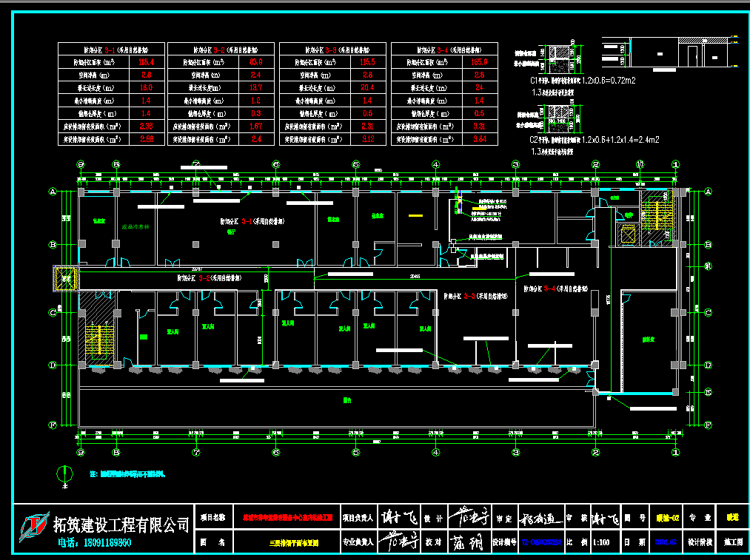This screenshot has width=750, height=560.
Task: Click the company logo in title block
Action: pos(33,527)
